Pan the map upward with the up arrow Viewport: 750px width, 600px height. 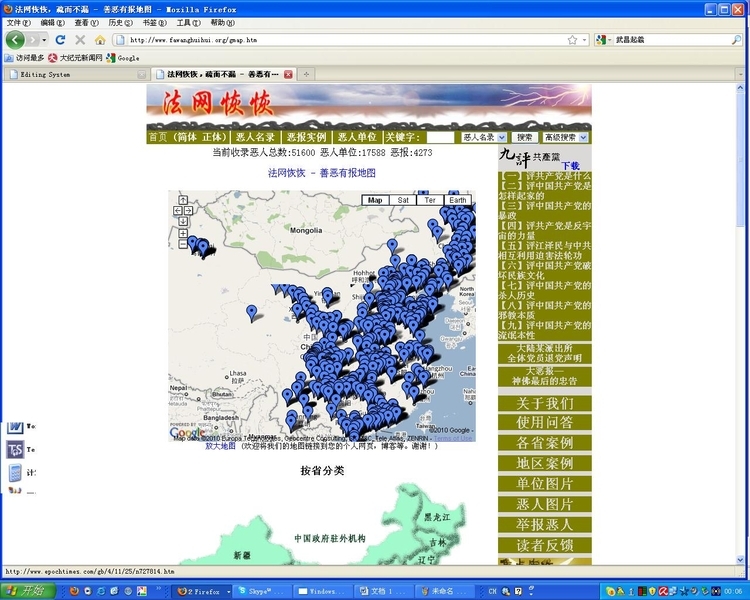tap(183, 200)
